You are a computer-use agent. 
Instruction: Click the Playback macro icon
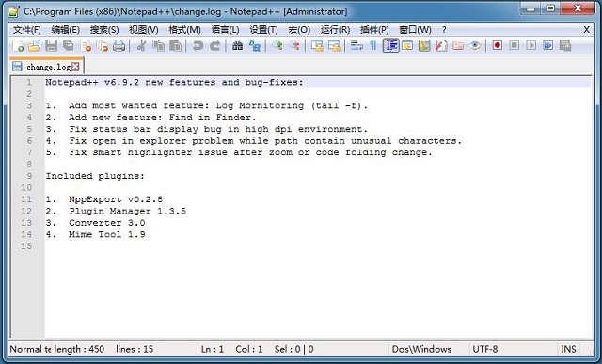531,46
